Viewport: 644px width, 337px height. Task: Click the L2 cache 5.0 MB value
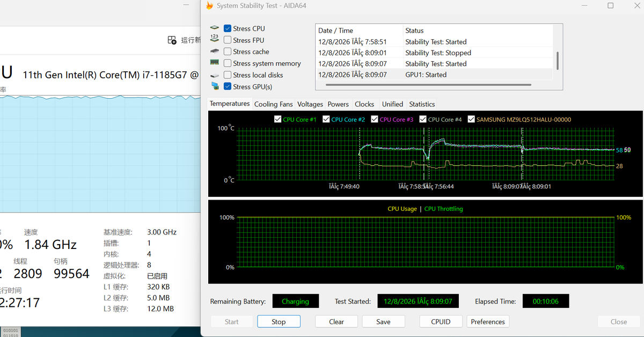(x=158, y=298)
